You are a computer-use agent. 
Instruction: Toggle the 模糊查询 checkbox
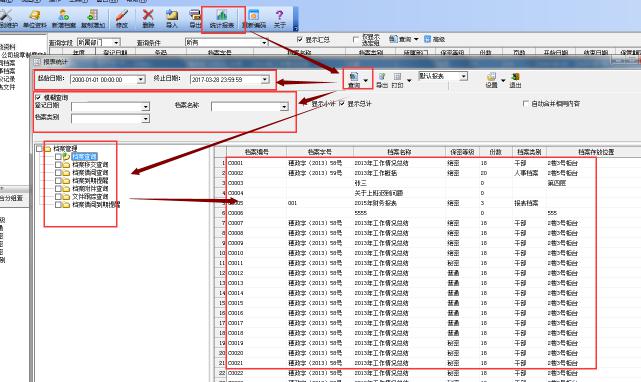pyautogui.click(x=38, y=97)
